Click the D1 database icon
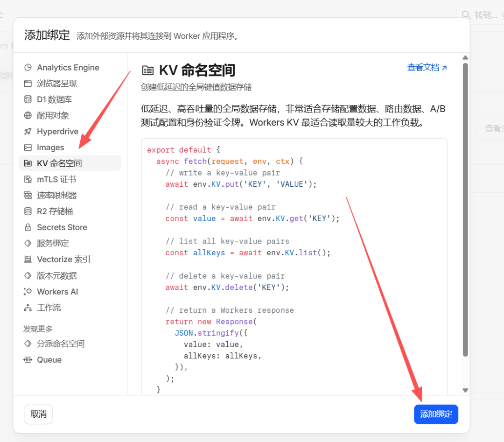504x442 pixels. tap(28, 99)
